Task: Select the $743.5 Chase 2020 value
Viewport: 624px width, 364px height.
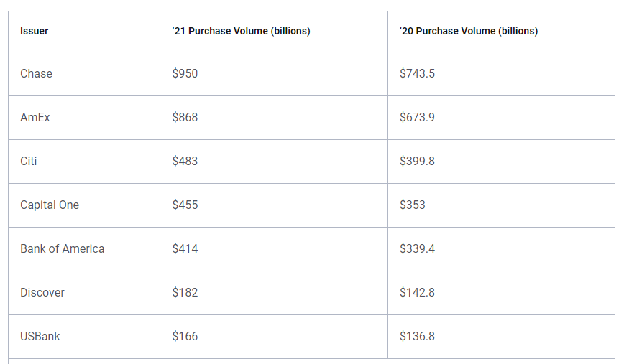Action: pos(418,73)
